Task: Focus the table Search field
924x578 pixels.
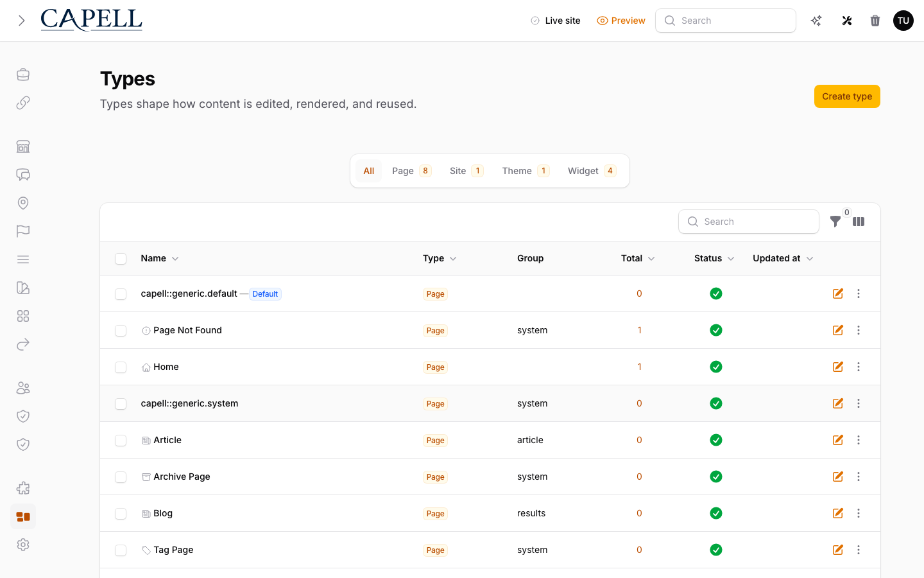Action: (x=749, y=222)
